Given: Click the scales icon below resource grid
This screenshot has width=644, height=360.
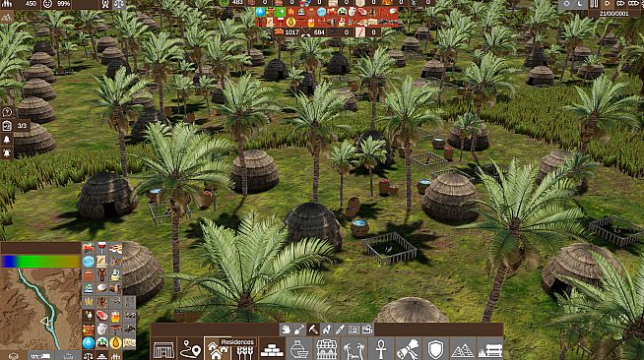Looking at the screenshot, I should click(x=89, y=355).
